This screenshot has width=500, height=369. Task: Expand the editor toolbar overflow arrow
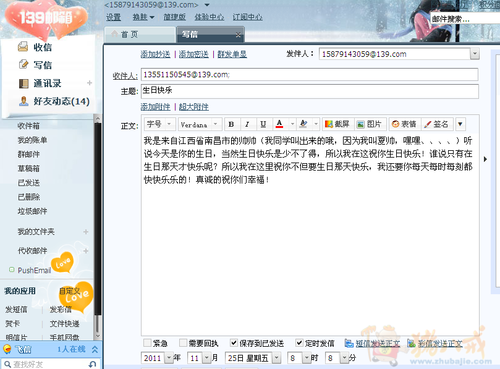point(460,124)
